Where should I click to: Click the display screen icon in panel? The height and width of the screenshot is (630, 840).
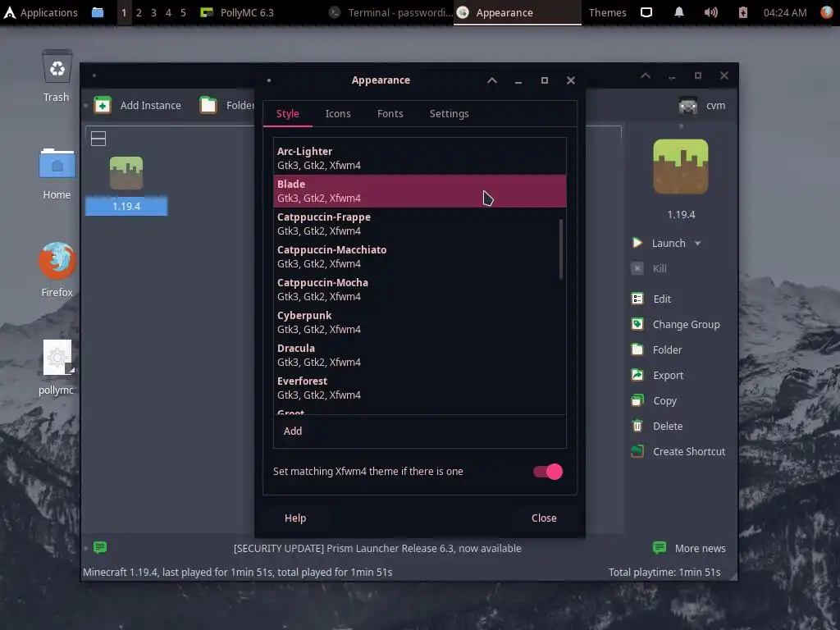[646, 12]
